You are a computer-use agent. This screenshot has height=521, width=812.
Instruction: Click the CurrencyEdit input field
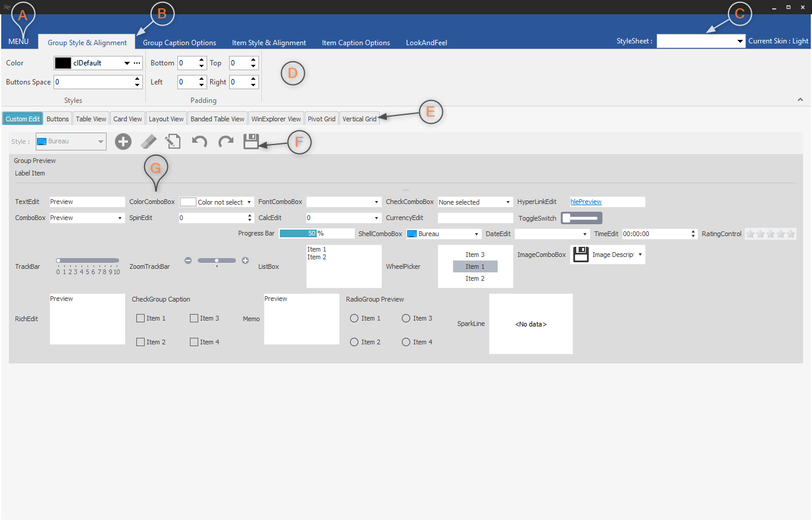pos(475,218)
